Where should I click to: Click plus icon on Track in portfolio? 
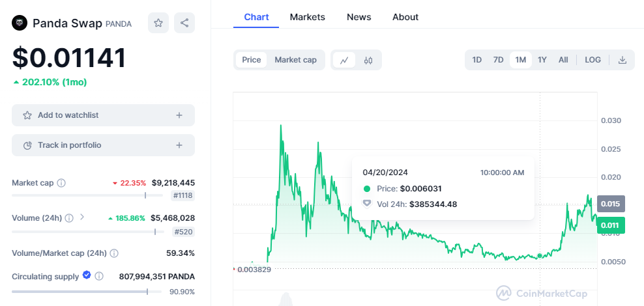[x=179, y=145]
